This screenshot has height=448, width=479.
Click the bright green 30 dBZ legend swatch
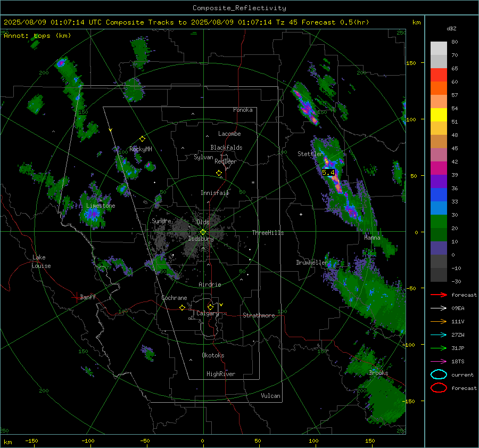click(x=439, y=221)
